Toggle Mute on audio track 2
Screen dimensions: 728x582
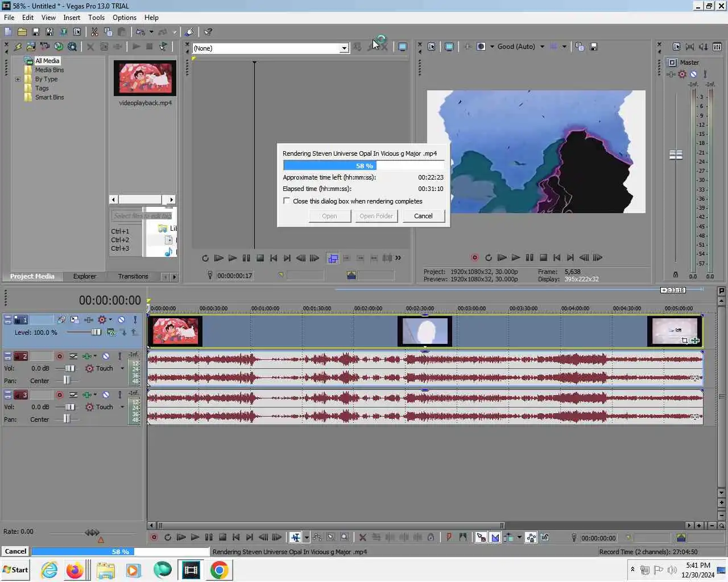tap(106, 356)
